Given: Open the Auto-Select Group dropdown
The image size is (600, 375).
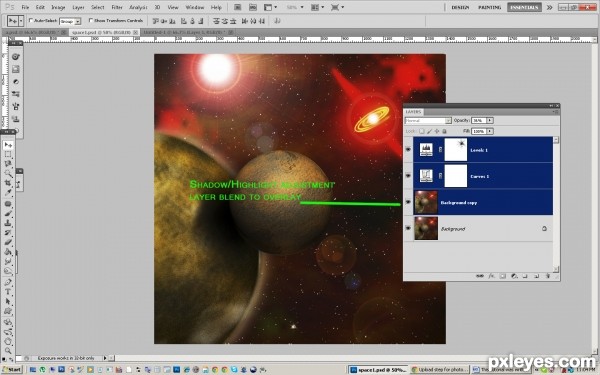Looking at the screenshot, I should pos(70,21).
